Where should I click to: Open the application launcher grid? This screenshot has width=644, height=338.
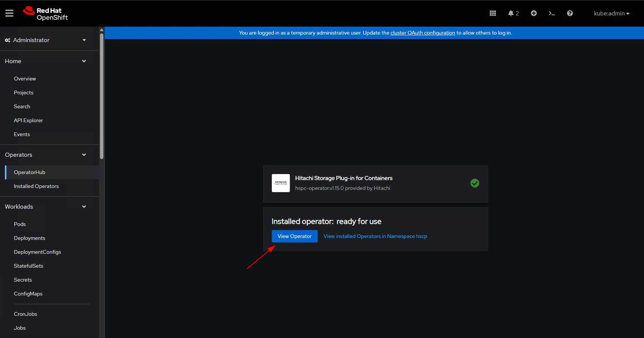pyautogui.click(x=493, y=13)
